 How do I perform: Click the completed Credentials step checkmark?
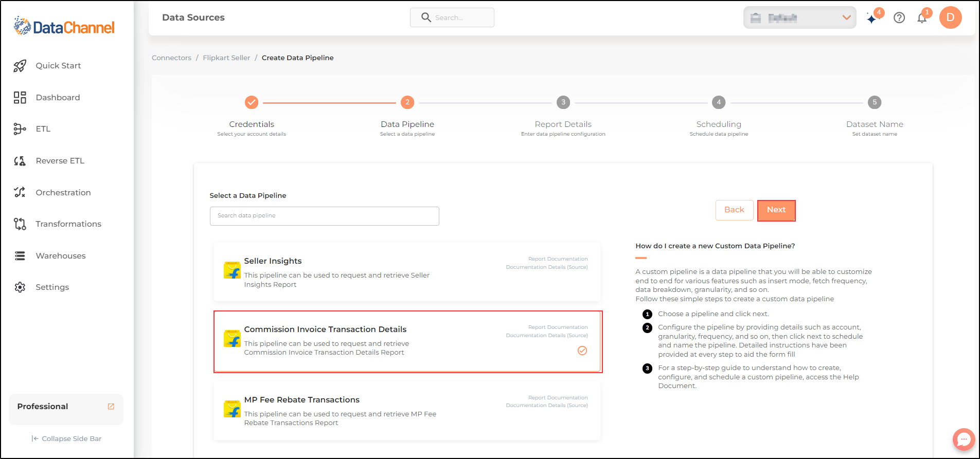252,102
